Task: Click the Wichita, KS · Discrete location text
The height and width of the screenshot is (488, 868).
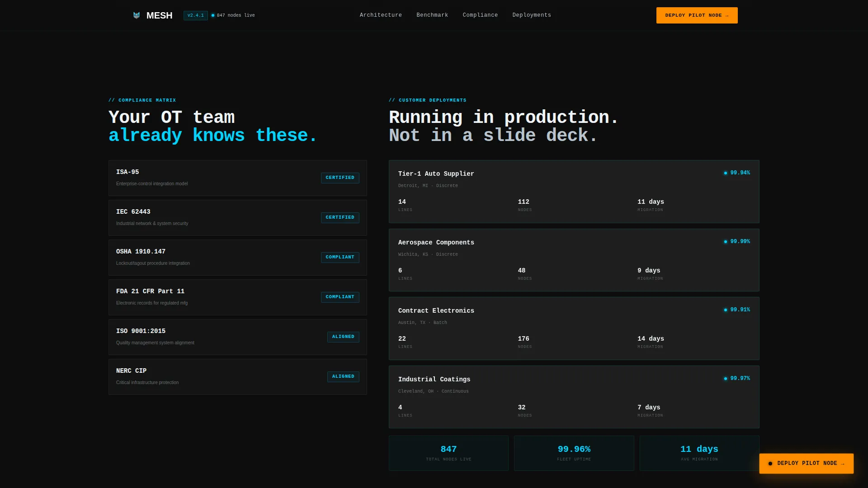Action: pos(428,254)
